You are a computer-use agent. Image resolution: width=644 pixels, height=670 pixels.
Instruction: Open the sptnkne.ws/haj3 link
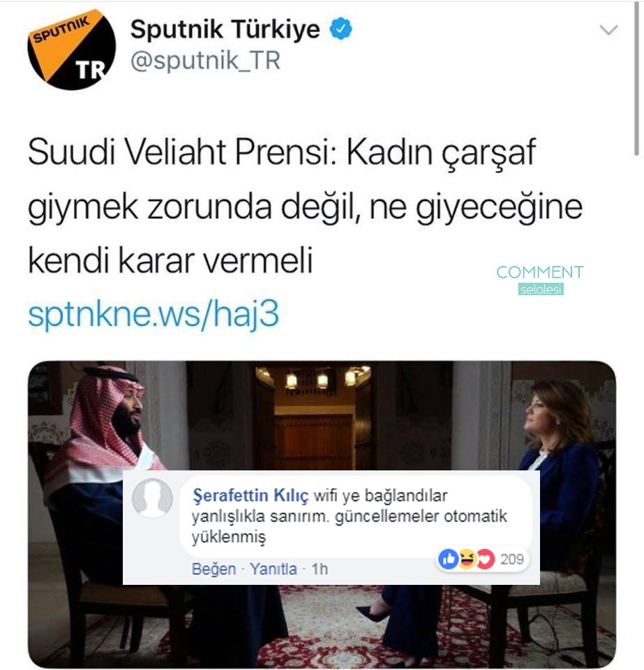click(x=153, y=313)
